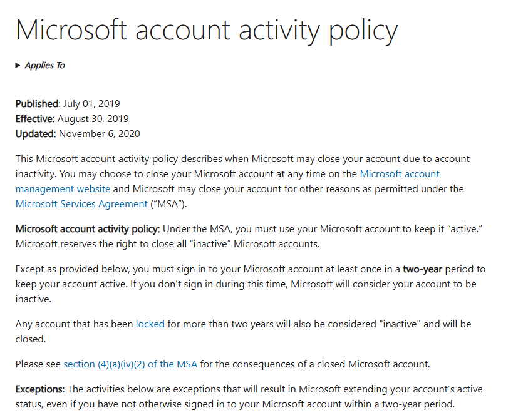Screen dimensions: 528x420
Task: Click the (“MSA”) abbreviation text
Action: click(168, 204)
